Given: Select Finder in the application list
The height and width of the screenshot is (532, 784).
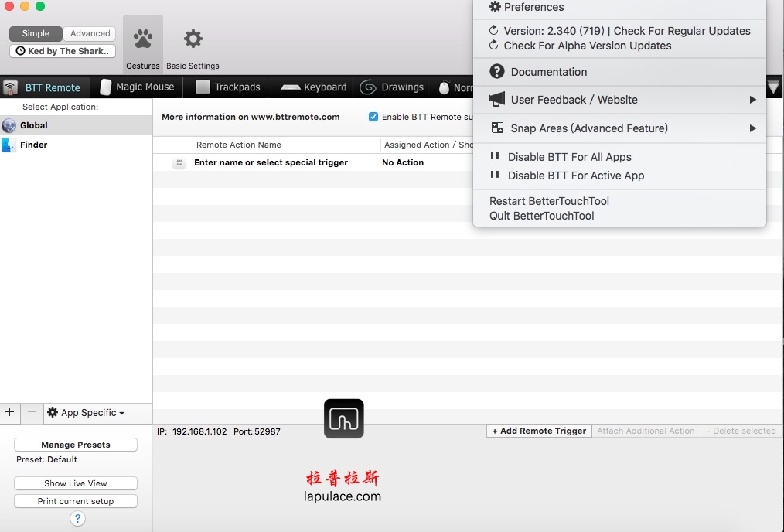Looking at the screenshot, I should click(x=76, y=145).
